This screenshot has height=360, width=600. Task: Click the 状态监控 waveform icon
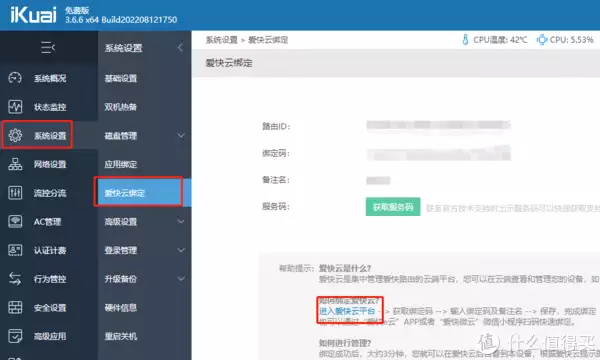pos(15,107)
